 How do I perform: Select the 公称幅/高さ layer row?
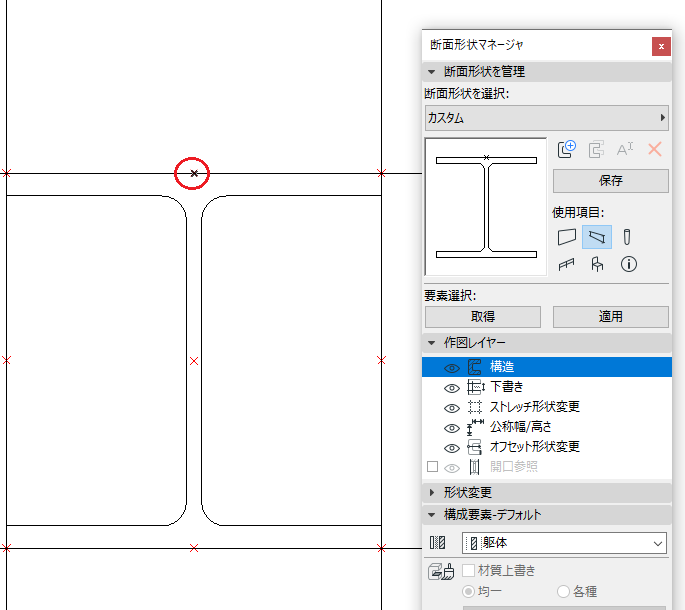pos(547,427)
